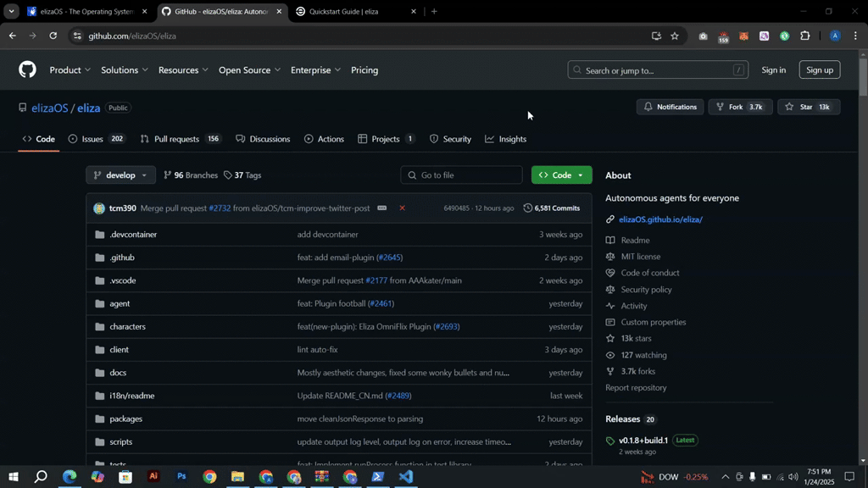Screen dimensions: 868x488
Task: Open pull request #2732 link
Action: pyautogui.click(x=220, y=208)
